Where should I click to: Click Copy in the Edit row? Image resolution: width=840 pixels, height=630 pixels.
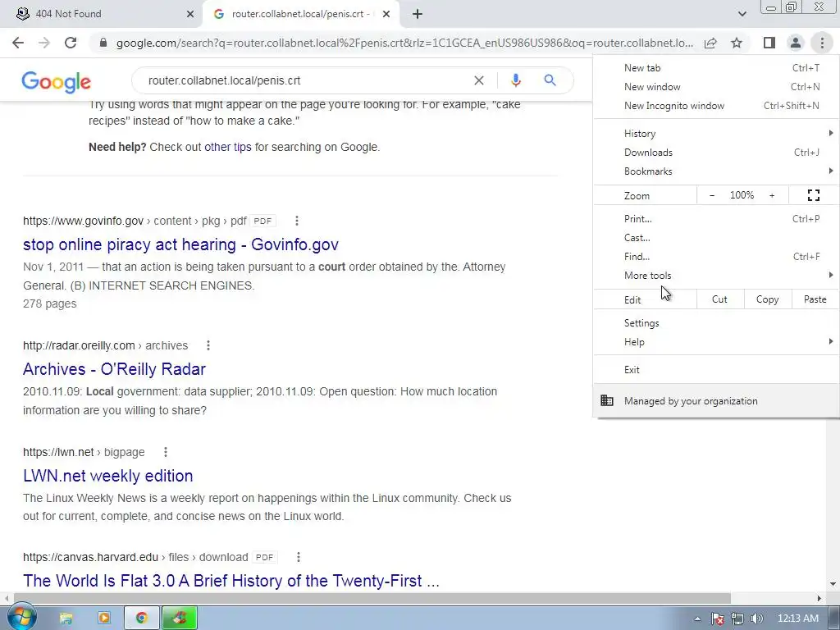pos(767,299)
